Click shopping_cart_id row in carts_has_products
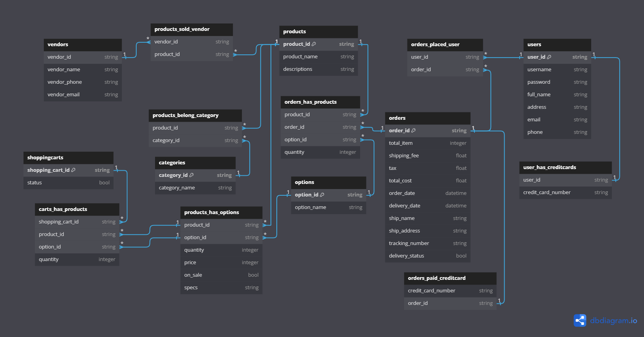This screenshot has height=337, width=644. pos(77,222)
